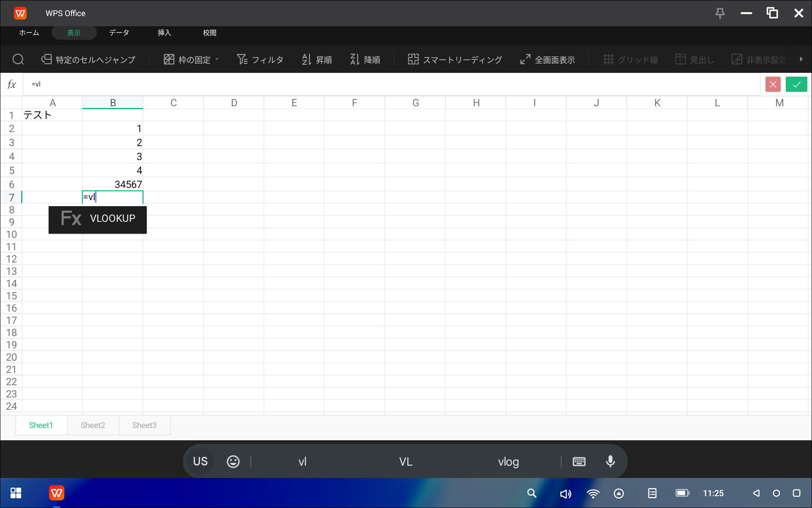Switch to full screen view (全画面表示)
Image resolution: width=812 pixels, height=508 pixels.
[x=548, y=60]
